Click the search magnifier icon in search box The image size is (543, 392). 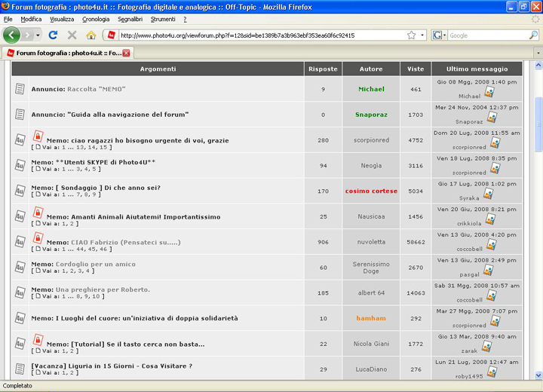(x=533, y=35)
